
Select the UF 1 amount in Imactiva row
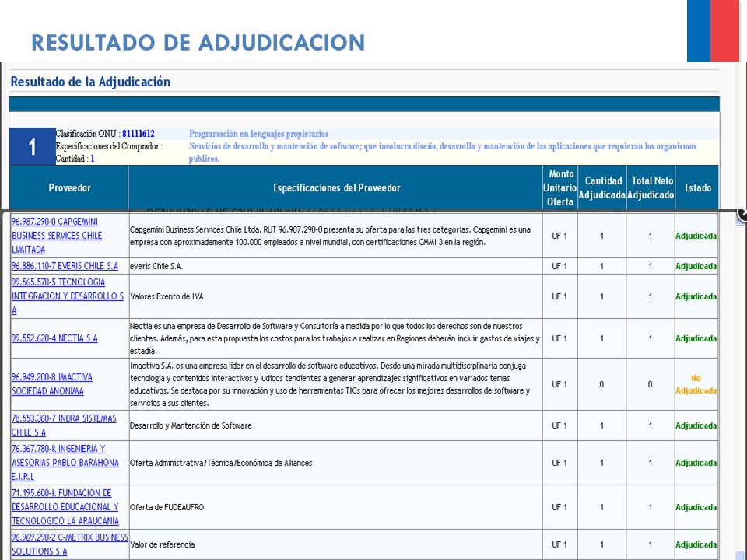(x=559, y=384)
